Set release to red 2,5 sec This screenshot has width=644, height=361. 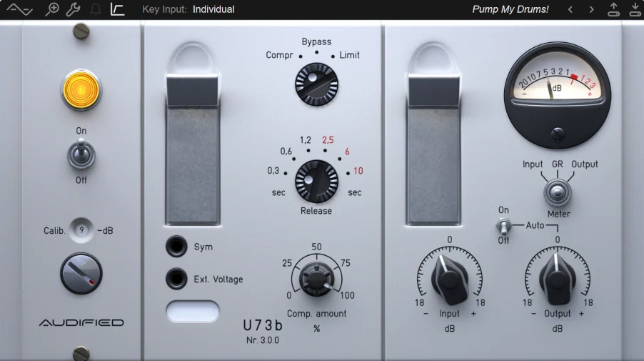click(328, 140)
